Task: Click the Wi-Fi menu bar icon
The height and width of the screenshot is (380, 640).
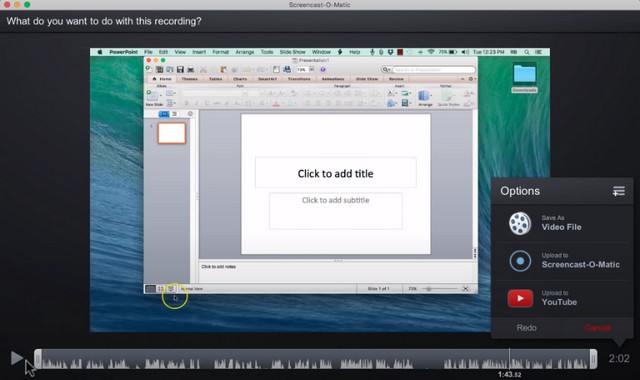Action: (x=431, y=52)
